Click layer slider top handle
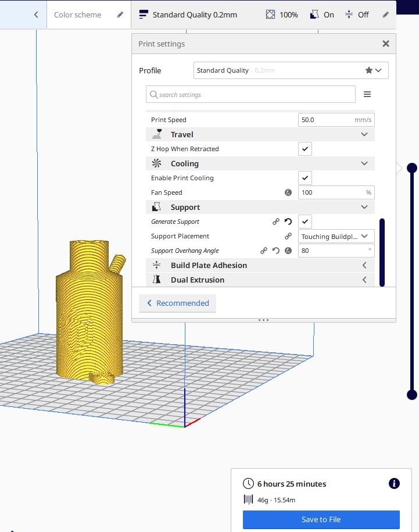This screenshot has width=419, height=532. pyautogui.click(x=412, y=167)
